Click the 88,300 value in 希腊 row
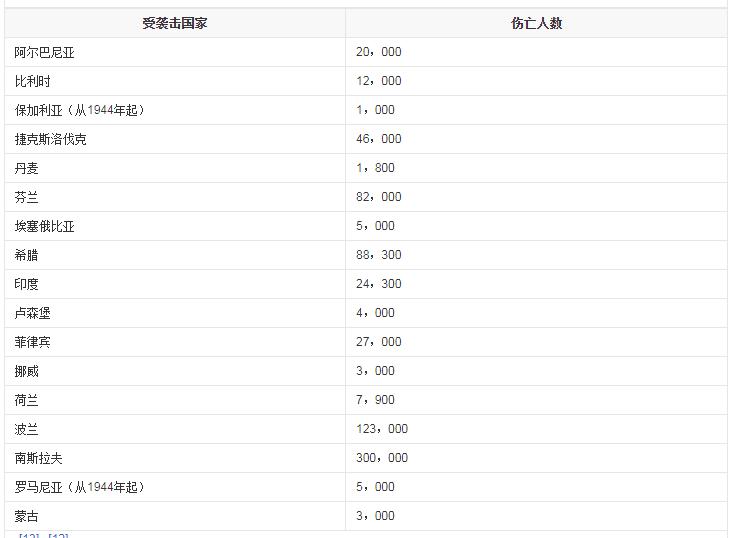 click(379, 255)
